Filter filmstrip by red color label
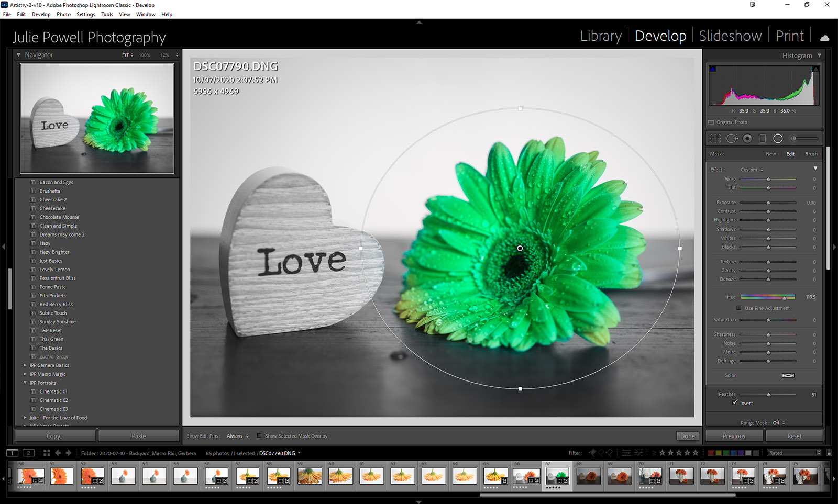The width and height of the screenshot is (838, 504). pos(711,453)
